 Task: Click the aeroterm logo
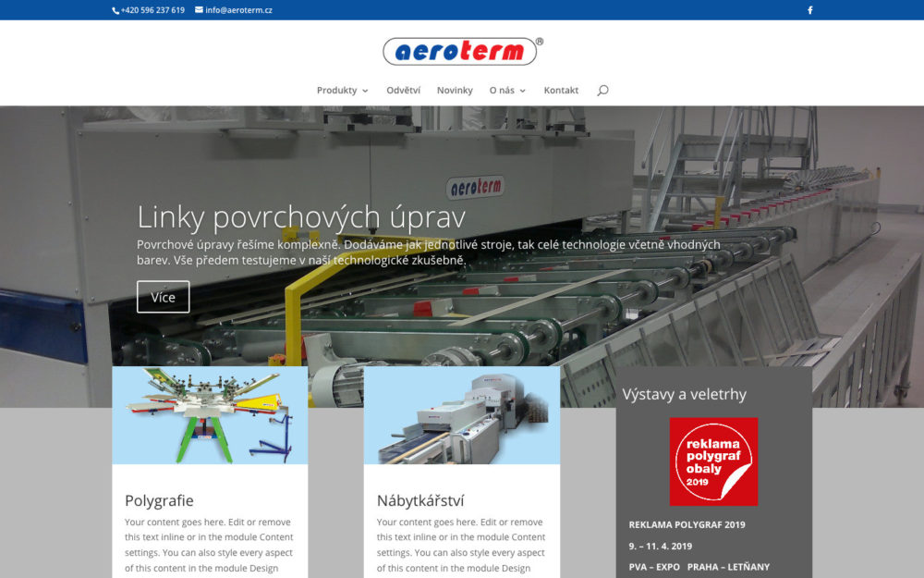tap(462, 52)
